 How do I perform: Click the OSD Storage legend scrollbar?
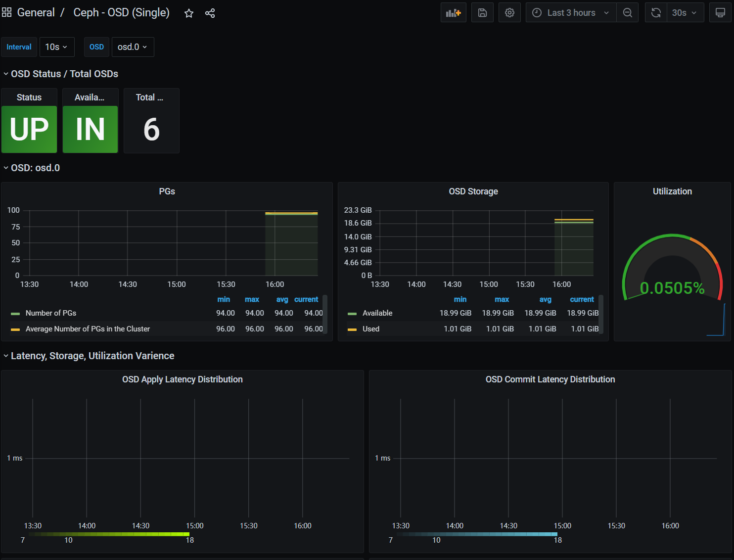point(601,315)
